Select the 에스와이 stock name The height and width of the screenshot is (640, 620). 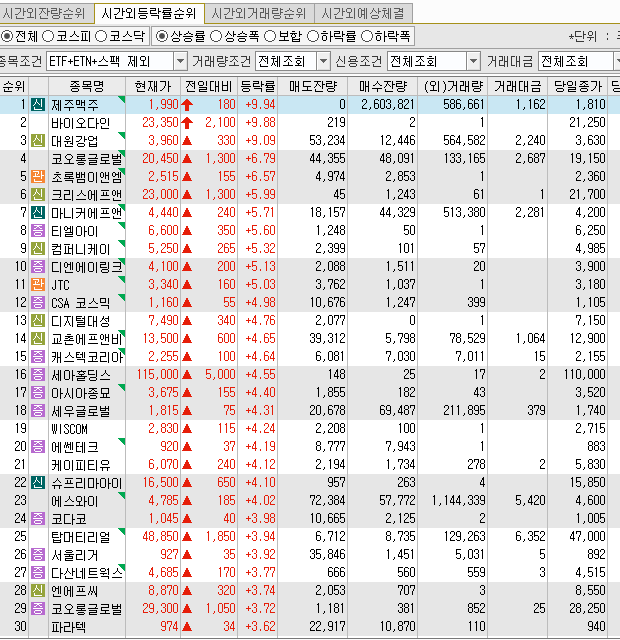coord(75,500)
